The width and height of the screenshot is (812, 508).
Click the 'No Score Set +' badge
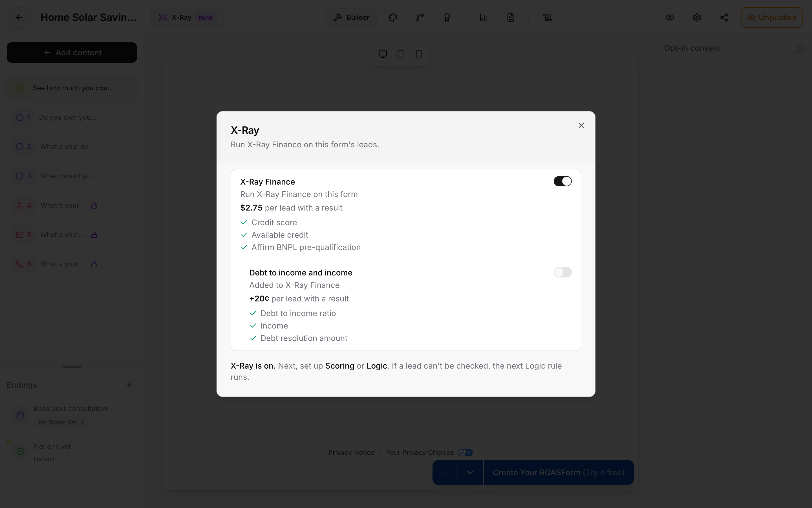(x=61, y=422)
